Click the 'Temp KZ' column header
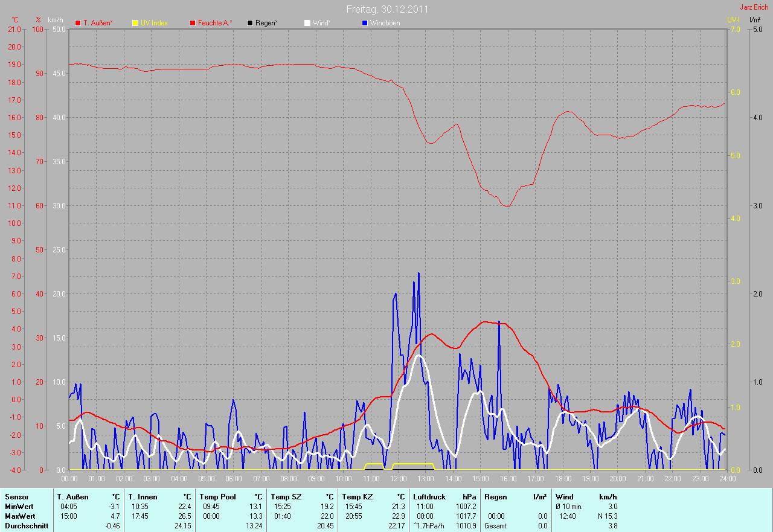Screen dimensions: 773x532 357,497
